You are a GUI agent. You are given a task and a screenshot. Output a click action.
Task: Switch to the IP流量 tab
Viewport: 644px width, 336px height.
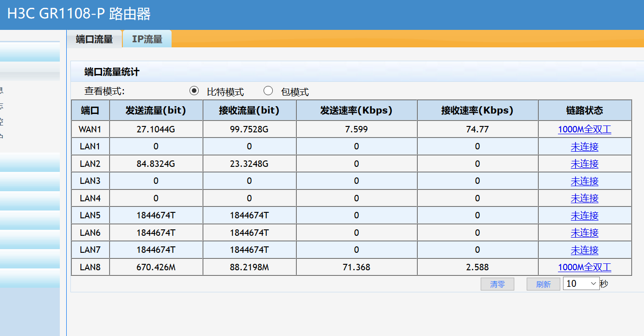[x=146, y=39]
